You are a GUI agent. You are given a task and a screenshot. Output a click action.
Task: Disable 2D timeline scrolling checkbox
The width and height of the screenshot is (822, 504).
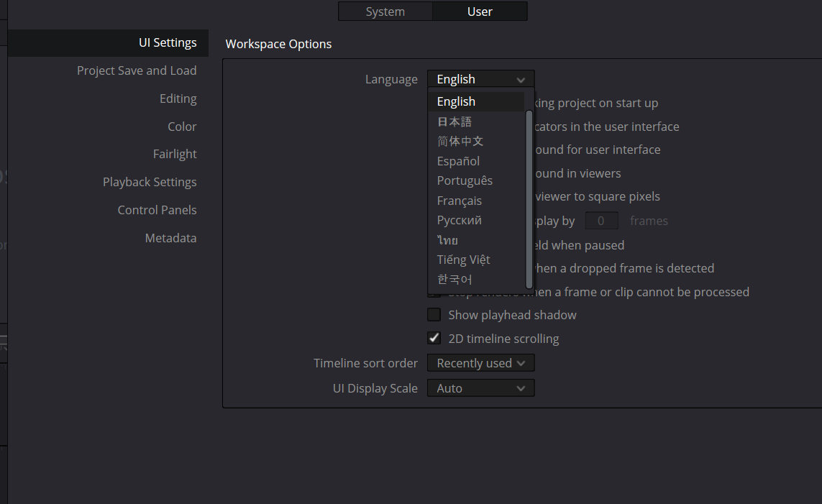[x=434, y=338]
